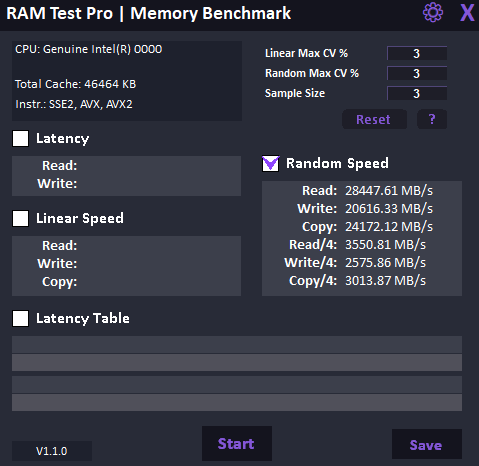Click the V1.1.0 version label
The height and width of the screenshot is (466, 479).
52,451
